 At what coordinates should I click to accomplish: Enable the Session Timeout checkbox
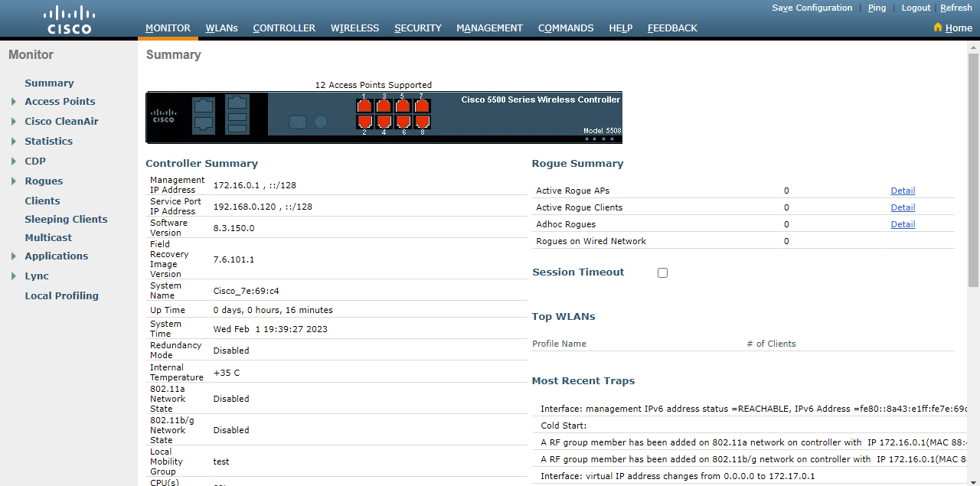(x=662, y=272)
